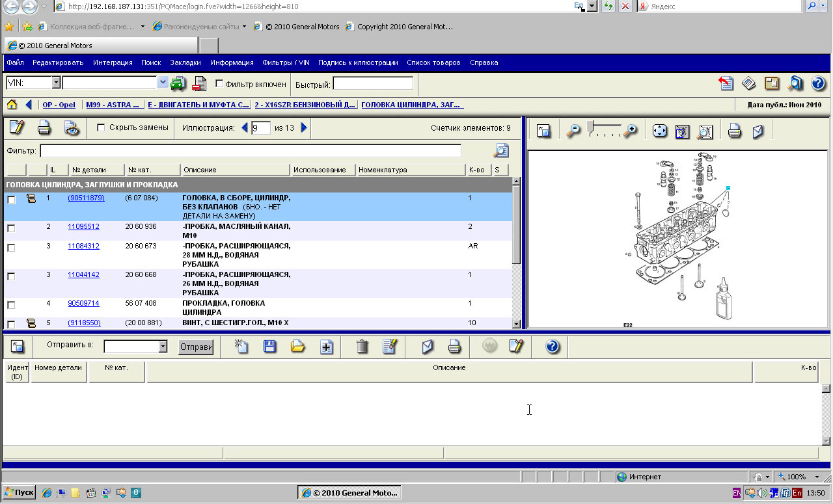Toggle the 'Скрыть замены' checkbox
Image resolution: width=833 pixels, height=504 pixels.
[101, 128]
